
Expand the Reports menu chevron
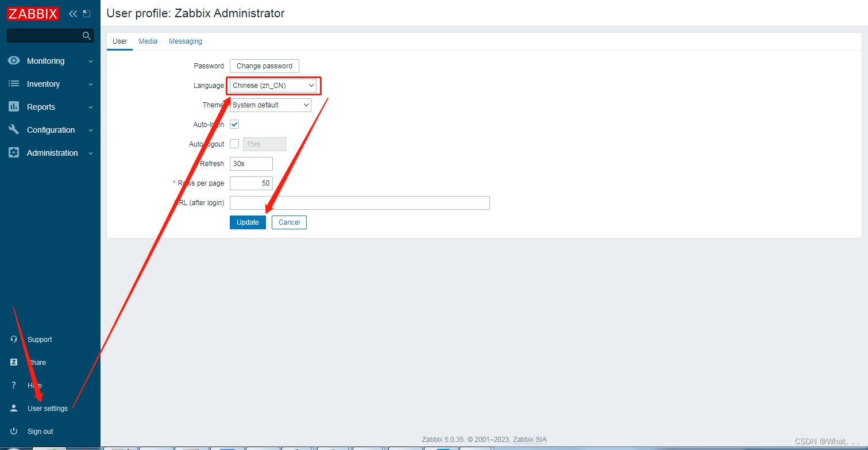91,107
